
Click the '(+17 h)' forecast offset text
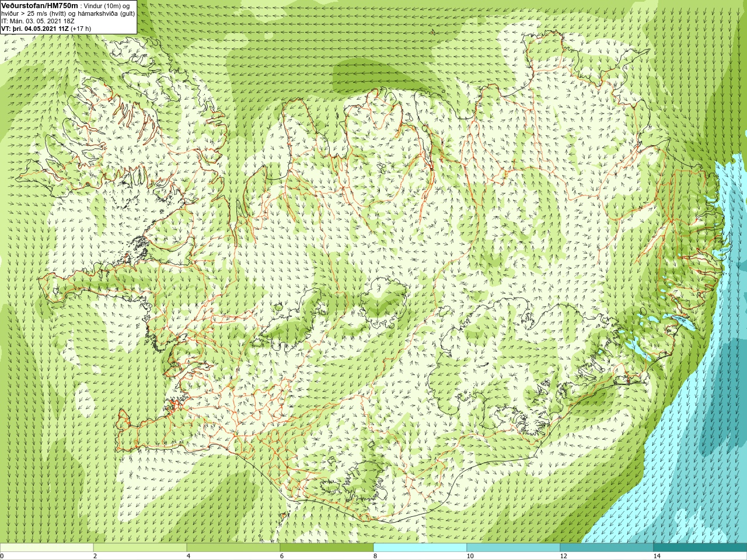(81, 28)
